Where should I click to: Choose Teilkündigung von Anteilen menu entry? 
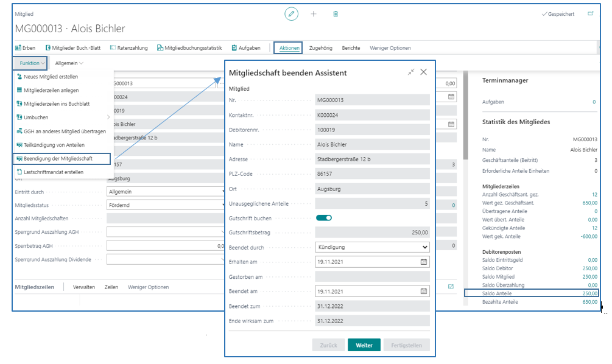[54, 145]
